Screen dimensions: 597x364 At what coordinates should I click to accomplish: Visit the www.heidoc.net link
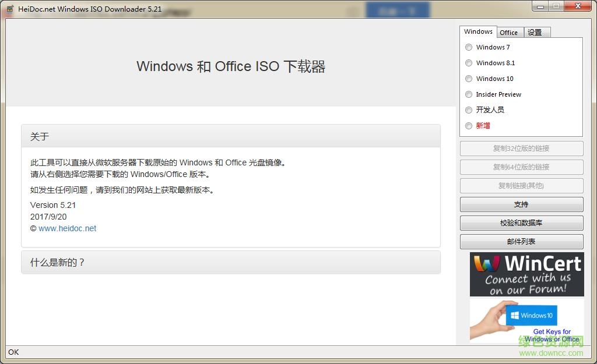68,228
